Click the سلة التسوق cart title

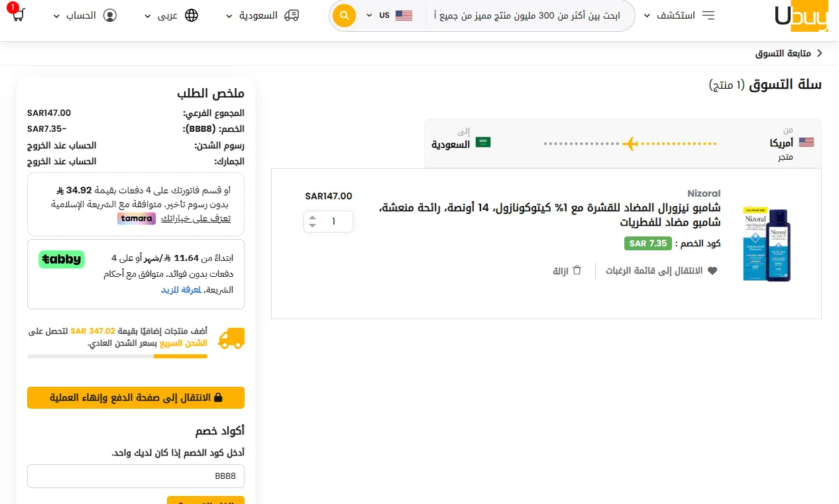click(785, 85)
